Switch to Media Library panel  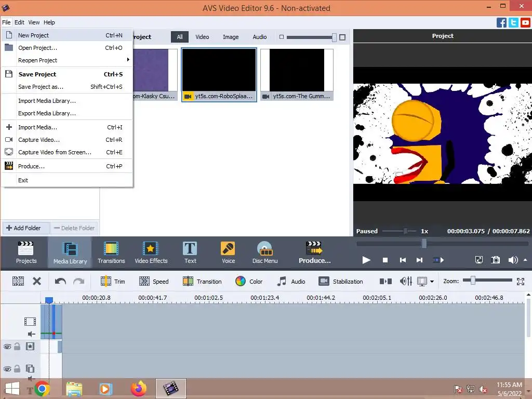[70, 252]
